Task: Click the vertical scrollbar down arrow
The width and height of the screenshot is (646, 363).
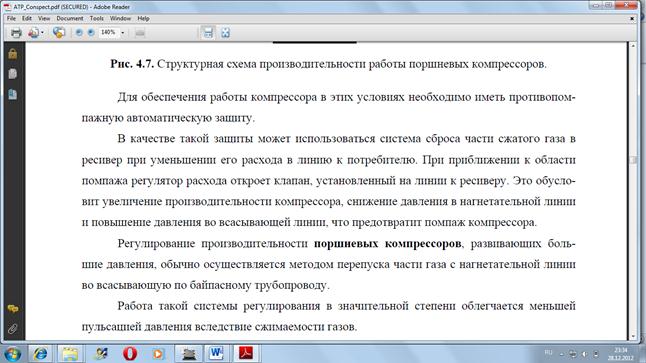Action: point(633,337)
